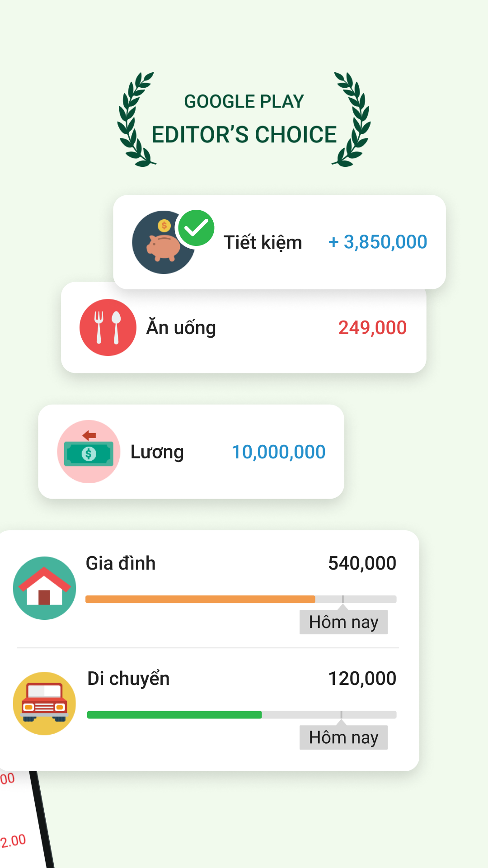Viewport: 488px width, 868px height.
Task: Click the green Di chuyển budget bar
Action: coord(174,715)
